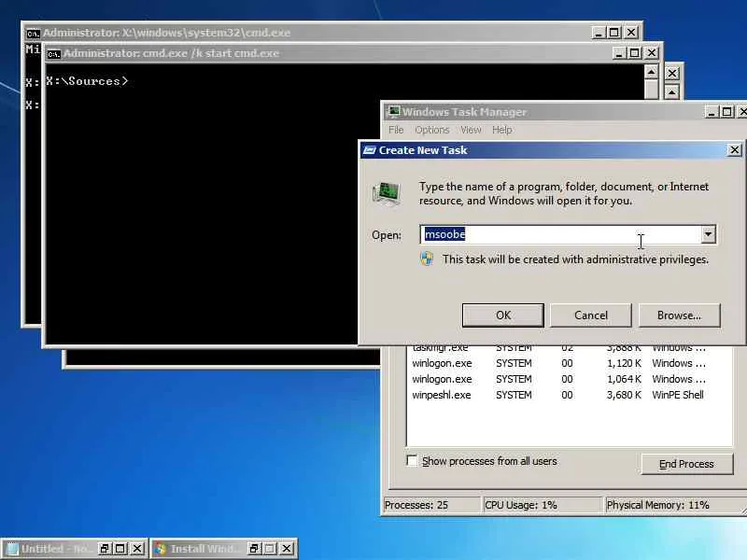Click the 3,680 K memory value
Image resolution: width=747 pixels, height=560 pixels.
point(624,395)
